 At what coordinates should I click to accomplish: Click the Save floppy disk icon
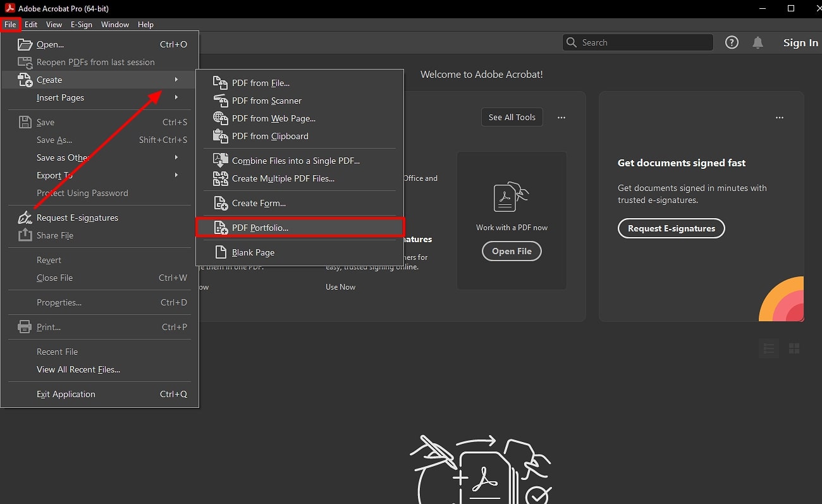click(25, 122)
